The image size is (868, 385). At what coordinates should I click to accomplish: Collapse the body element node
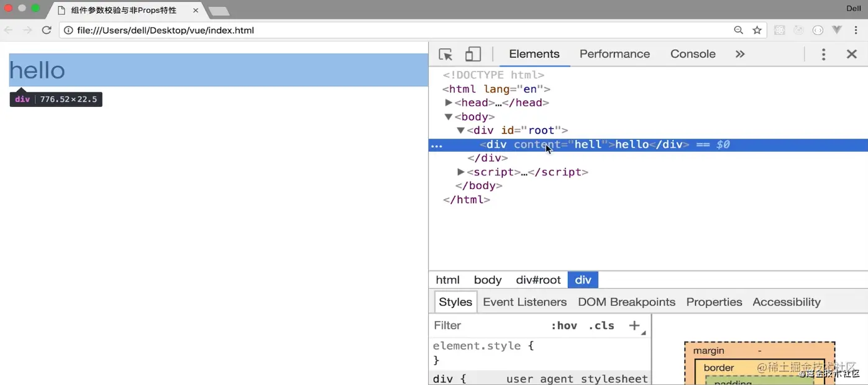(x=449, y=116)
